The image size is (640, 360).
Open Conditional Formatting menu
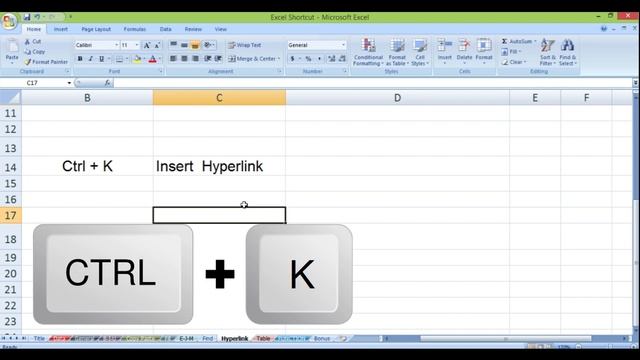point(368,52)
